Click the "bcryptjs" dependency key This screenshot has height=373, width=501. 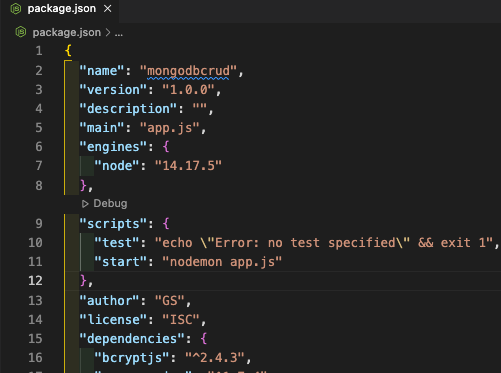(x=132, y=358)
